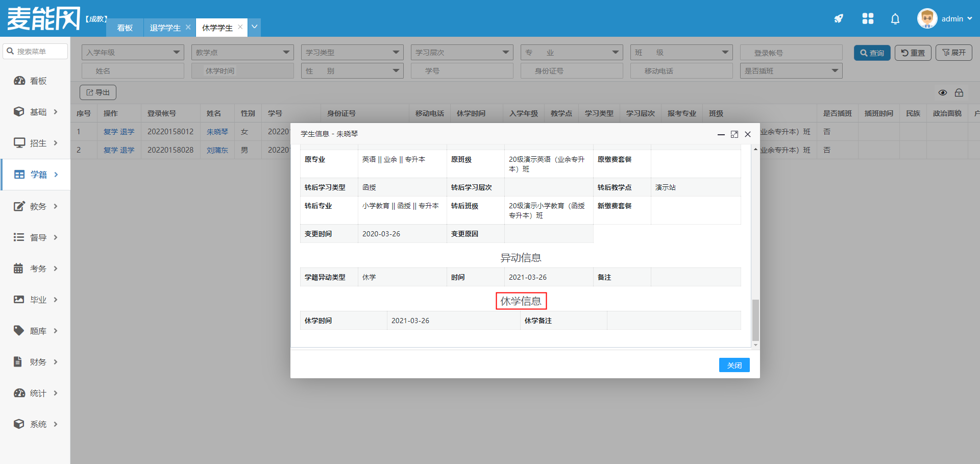Click the 导出 export button
This screenshot has width=980, height=464.
click(98, 92)
